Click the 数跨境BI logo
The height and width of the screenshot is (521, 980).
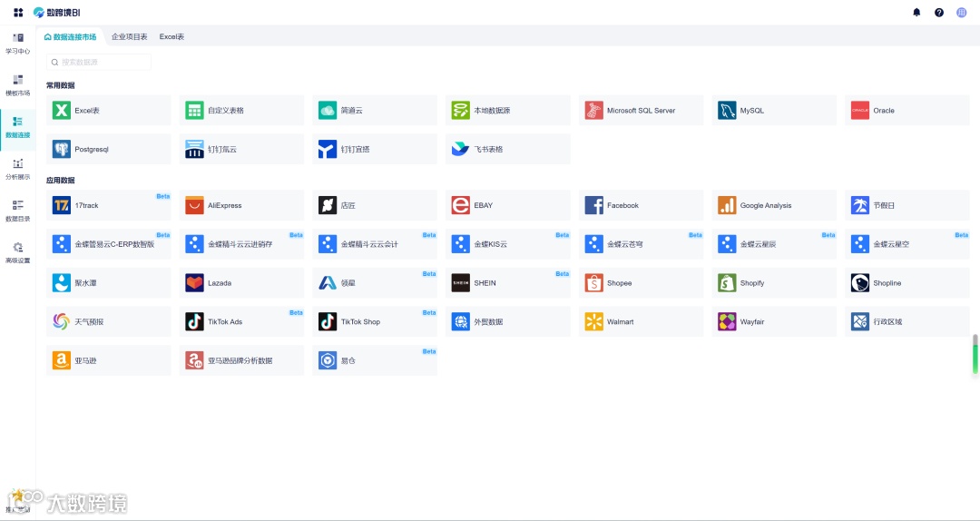tap(57, 12)
